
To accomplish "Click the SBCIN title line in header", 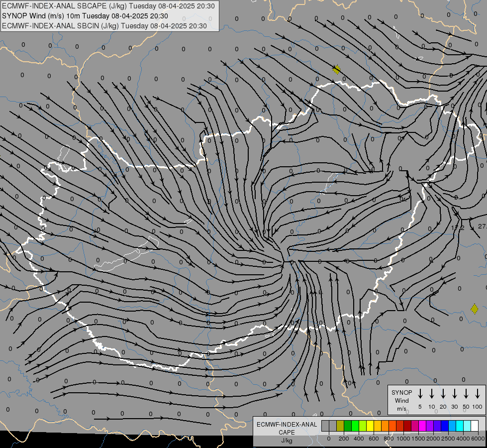I will [x=104, y=26].
